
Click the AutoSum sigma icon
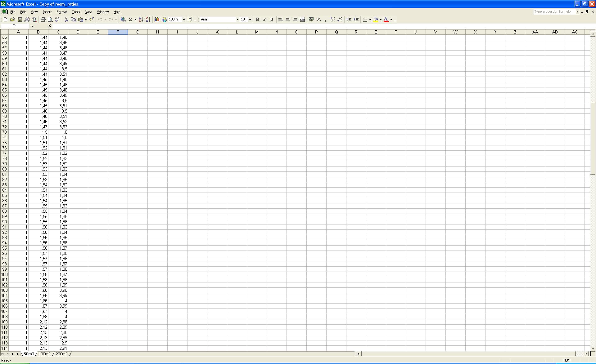tap(130, 20)
